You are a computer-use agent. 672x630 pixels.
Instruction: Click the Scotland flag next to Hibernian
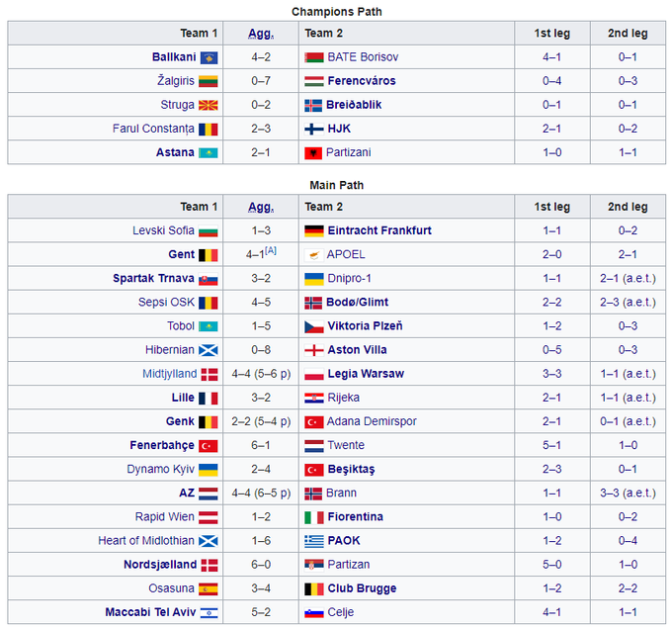pyautogui.click(x=209, y=350)
